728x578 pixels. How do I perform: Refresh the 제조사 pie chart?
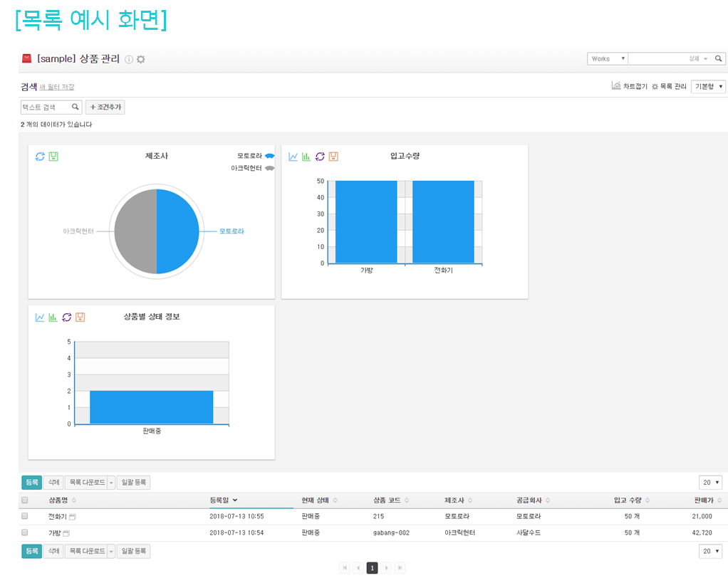(x=40, y=156)
